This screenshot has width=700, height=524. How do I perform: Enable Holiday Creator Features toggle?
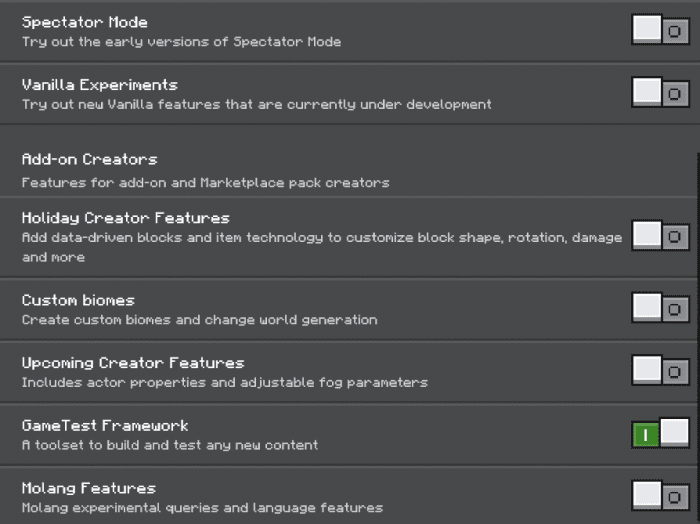(661, 236)
